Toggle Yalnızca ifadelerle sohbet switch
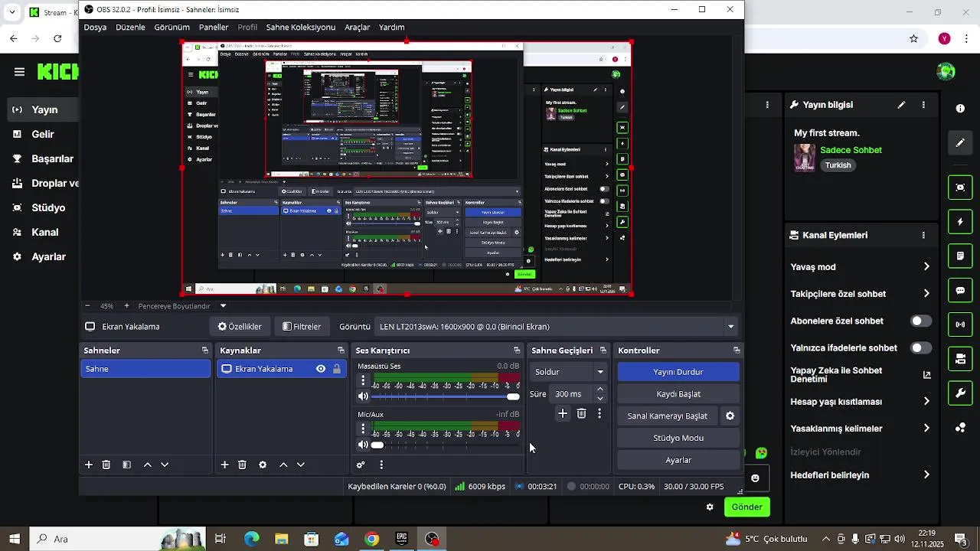Screen dimensions: 980x551 click(921, 347)
